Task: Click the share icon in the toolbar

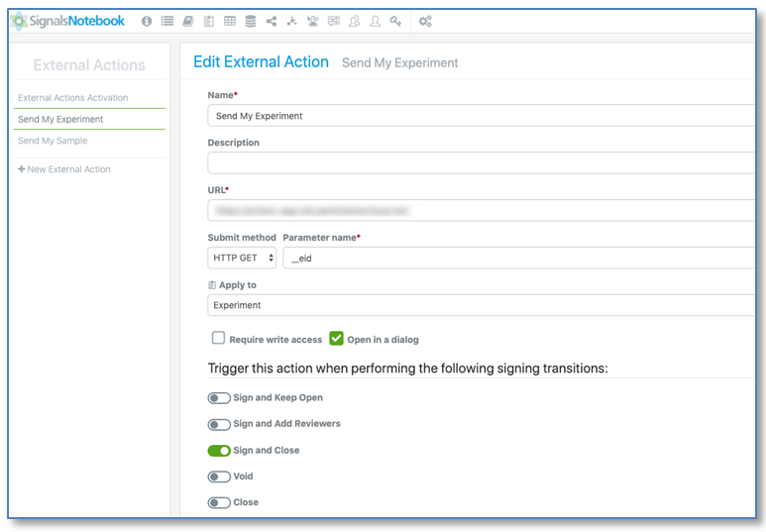Action: tap(272, 21)
